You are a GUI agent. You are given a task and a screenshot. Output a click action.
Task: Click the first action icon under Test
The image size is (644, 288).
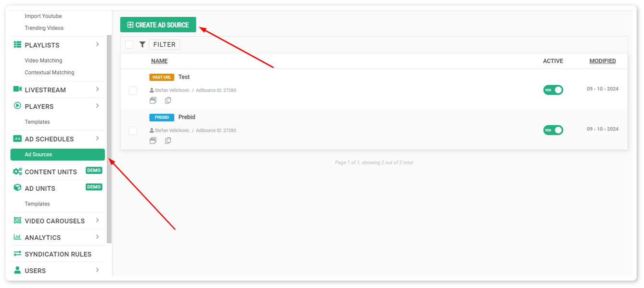click(153, 100)
